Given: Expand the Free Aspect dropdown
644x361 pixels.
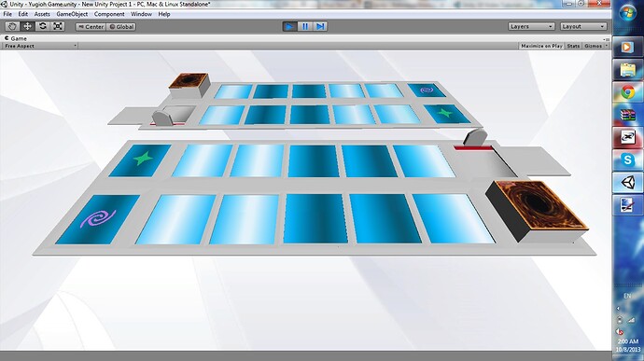Looking at the screenshot, I should coord(40,46).
